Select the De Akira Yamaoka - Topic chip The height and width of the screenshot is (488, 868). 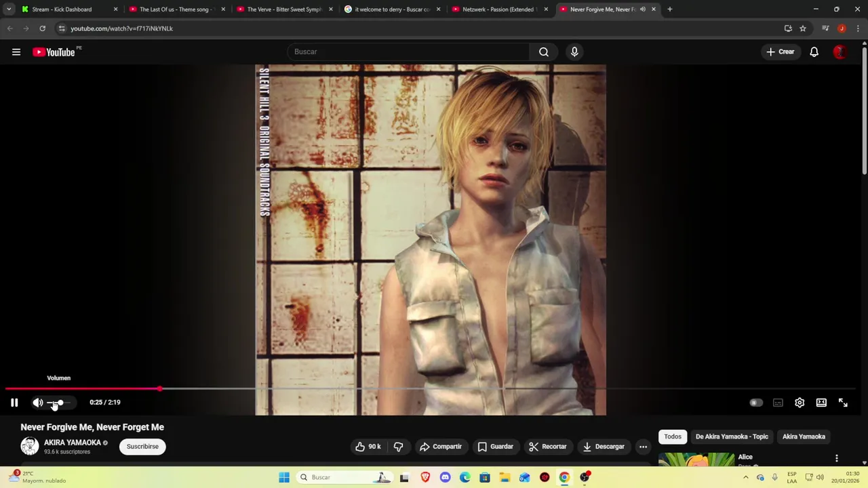(732, 436)
